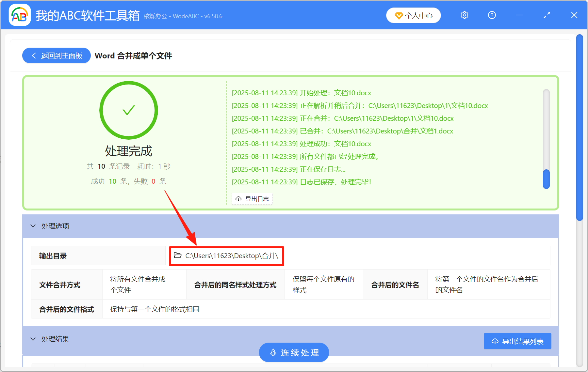The height and width of the screenshot is (372, 588).
Task: Open the output folder icon beside the path
Action: 177,256
